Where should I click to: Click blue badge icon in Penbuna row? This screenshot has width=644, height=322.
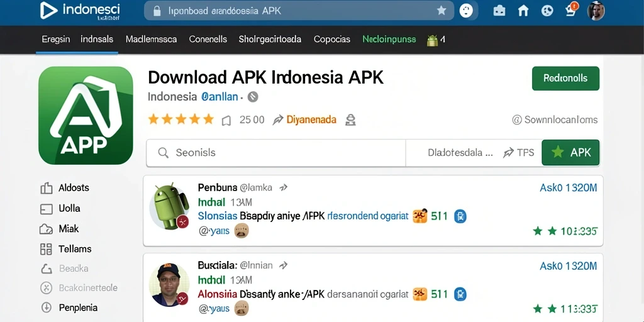coord(460,216)
